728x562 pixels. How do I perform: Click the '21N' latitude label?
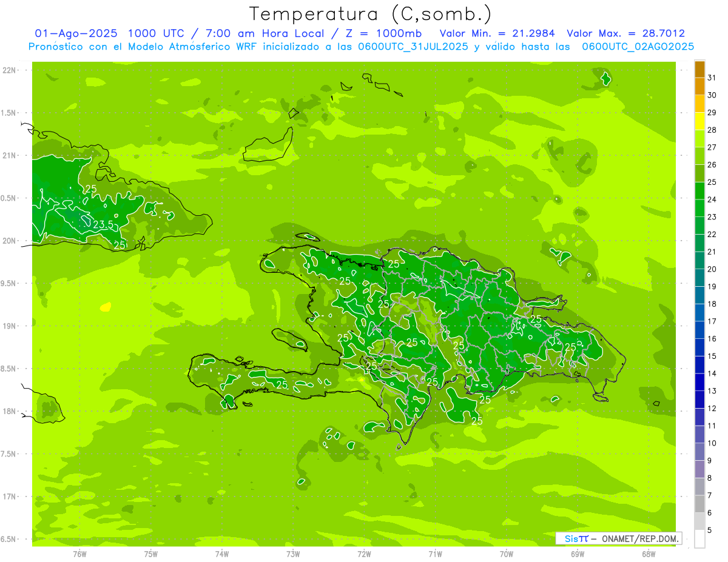8,156
